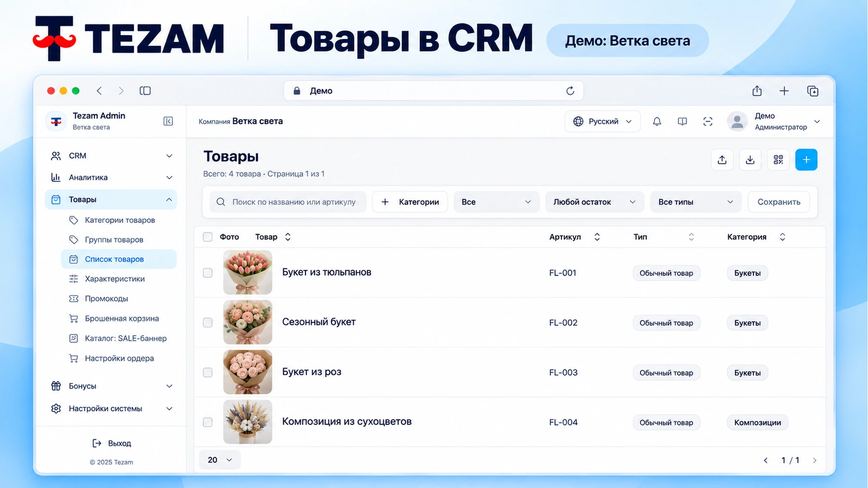Add a new product with blue plus button

coord(806,159)
